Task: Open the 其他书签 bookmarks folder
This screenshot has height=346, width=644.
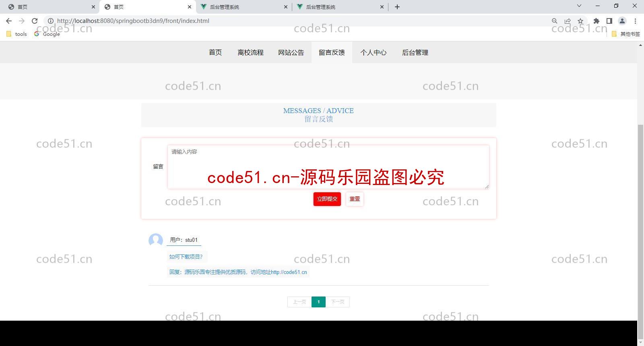Action: tap(626, 34)
